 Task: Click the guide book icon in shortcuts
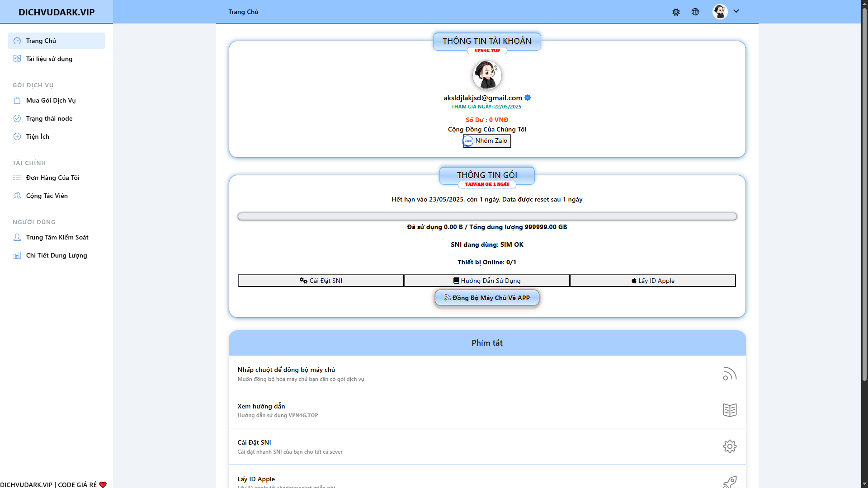729,410
